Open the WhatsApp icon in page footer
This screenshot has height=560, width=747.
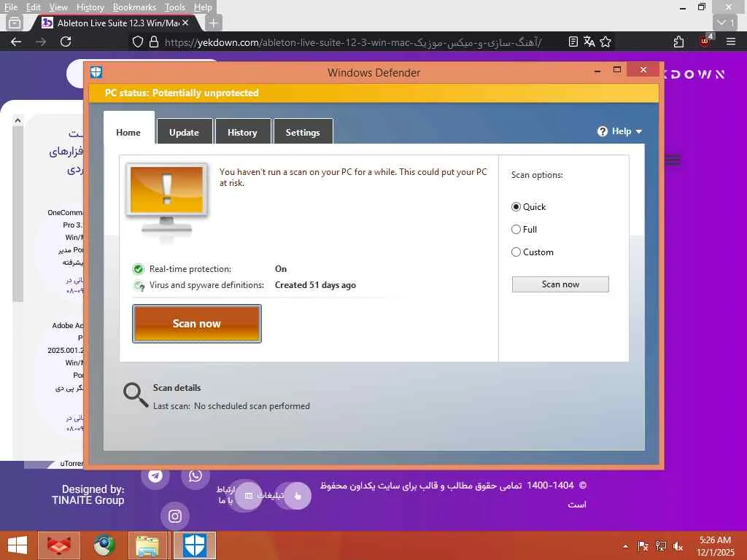[196, 475]
